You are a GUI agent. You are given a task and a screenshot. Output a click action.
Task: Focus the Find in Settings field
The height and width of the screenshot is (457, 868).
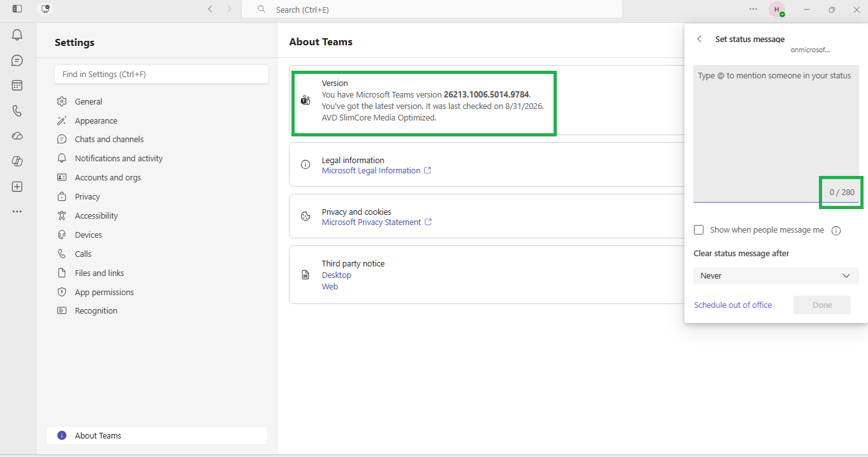[161, 74]
